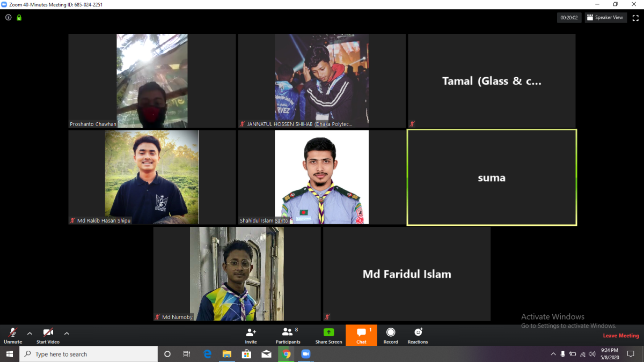Click the encryption lock icon
Screen dimensions: 644x362
point(19,17)
